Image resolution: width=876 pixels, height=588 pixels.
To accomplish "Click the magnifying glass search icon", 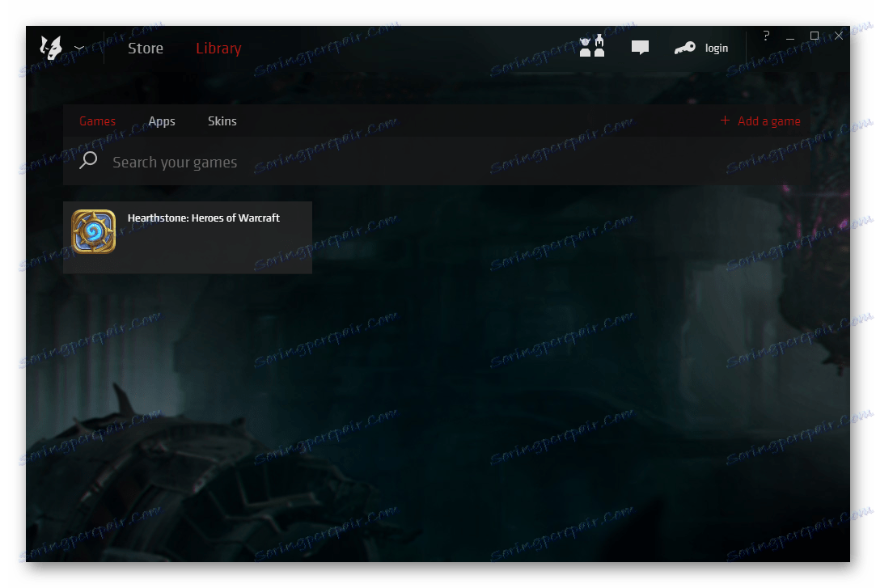I will [88, 160].
